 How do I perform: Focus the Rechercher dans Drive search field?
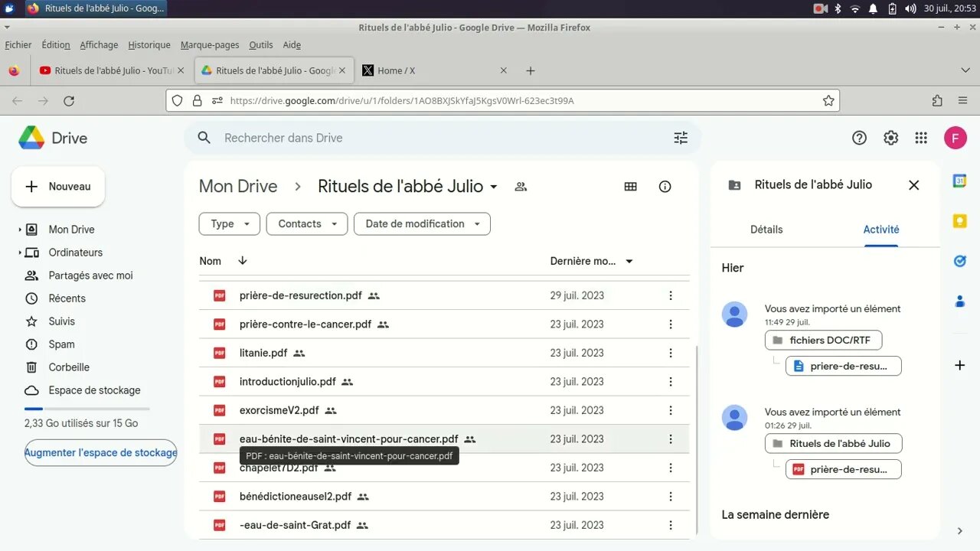[x=443, y=138]
